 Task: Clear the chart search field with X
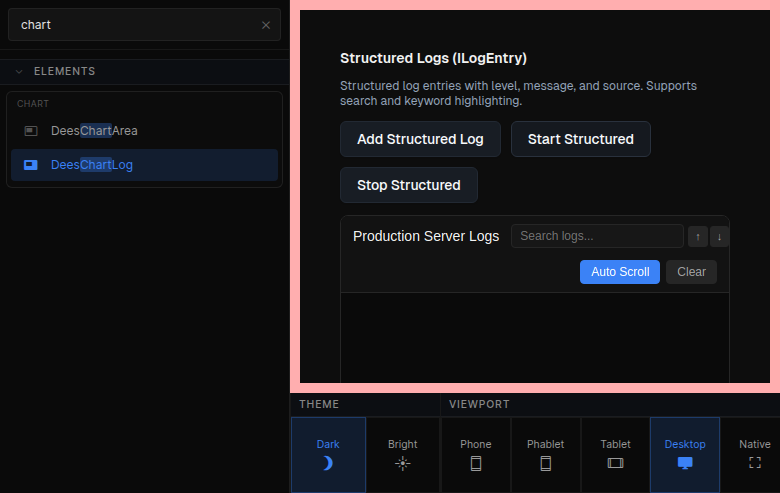265,25
